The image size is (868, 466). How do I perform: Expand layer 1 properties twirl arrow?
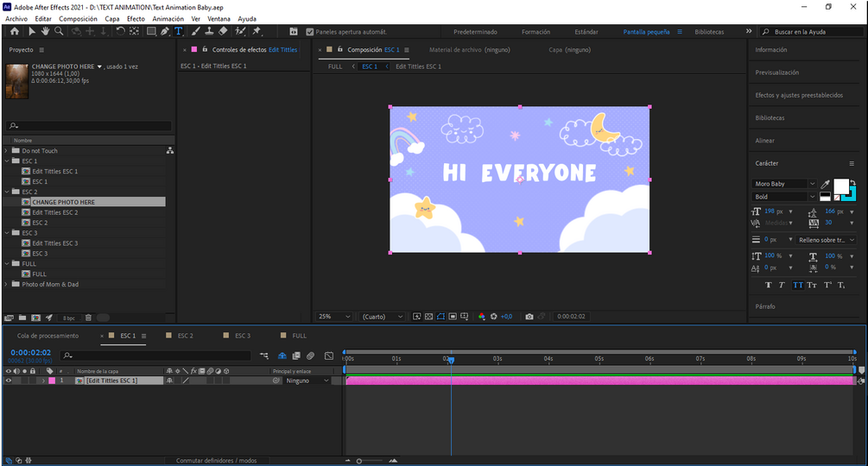[43, 381]
